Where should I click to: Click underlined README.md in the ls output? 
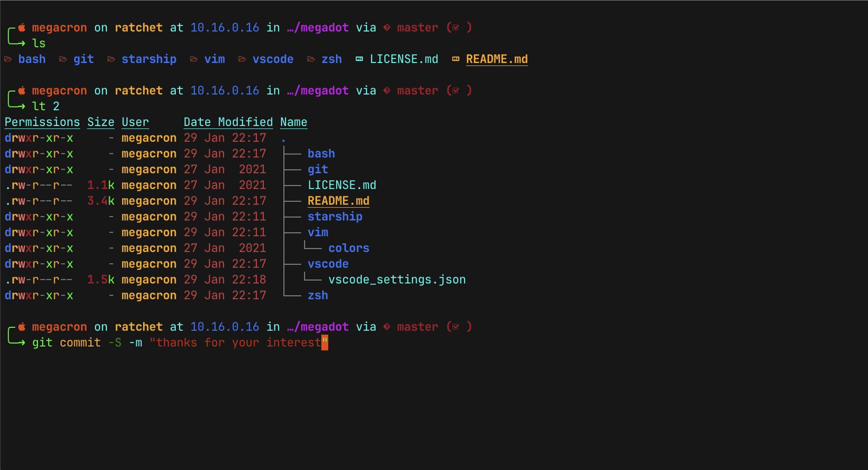click(497, 59)
